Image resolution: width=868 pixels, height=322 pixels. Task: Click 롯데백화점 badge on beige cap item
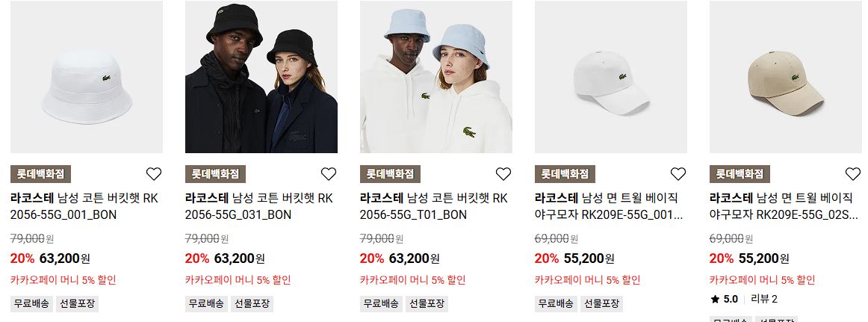740,174
